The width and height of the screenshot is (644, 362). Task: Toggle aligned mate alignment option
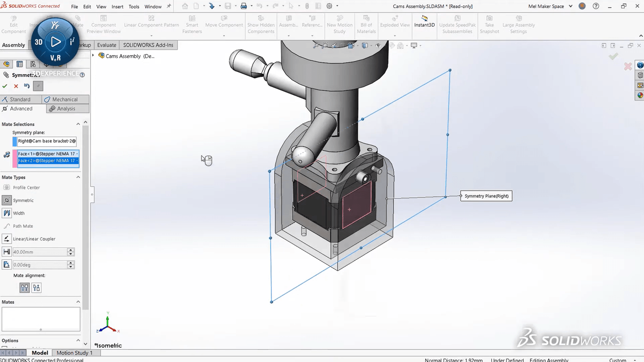pyautogui.click(x=24, y=287)
